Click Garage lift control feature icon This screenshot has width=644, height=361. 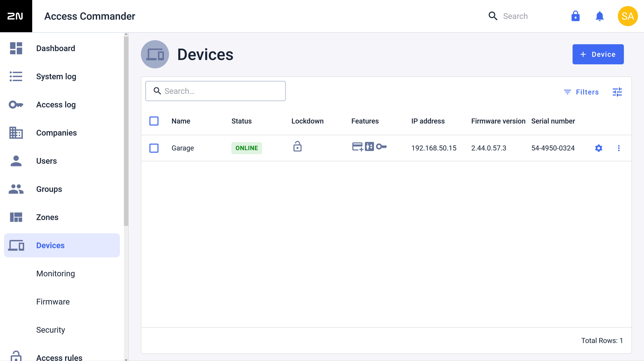click(x=369, y=147)
